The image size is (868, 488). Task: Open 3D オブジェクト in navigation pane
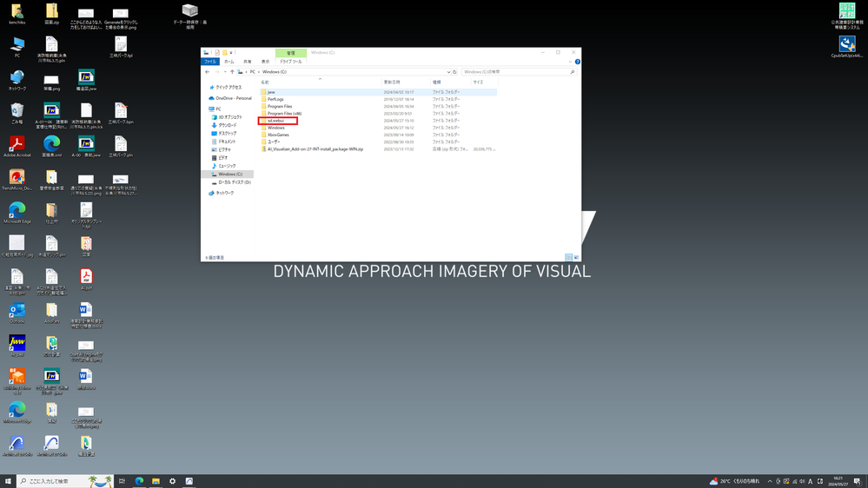(x=229, y=117)
